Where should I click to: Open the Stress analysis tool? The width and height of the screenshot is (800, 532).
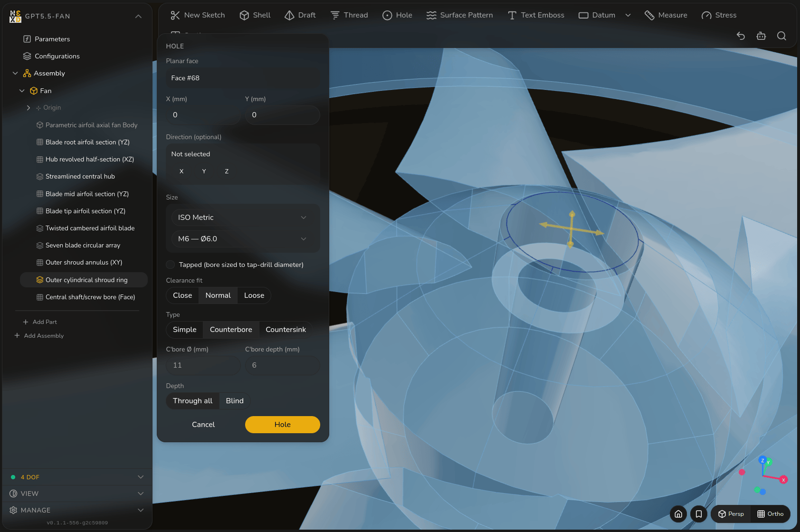click(x=719, y=15)
